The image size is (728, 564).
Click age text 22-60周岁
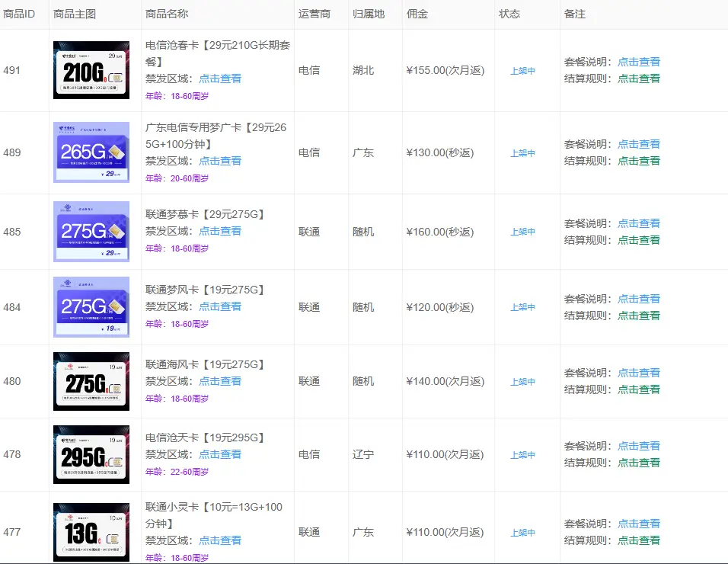[x=190, y=472]
